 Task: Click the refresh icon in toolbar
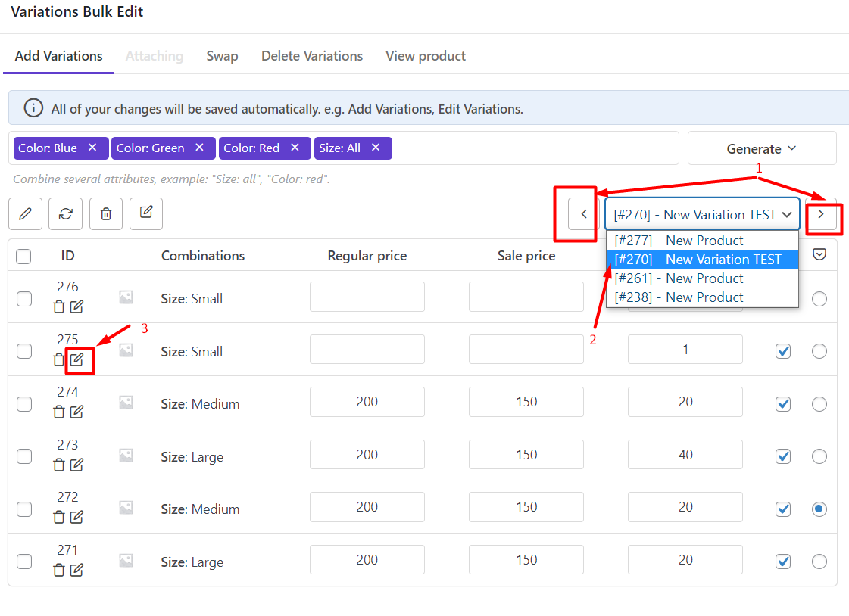(x=65, y=214)
